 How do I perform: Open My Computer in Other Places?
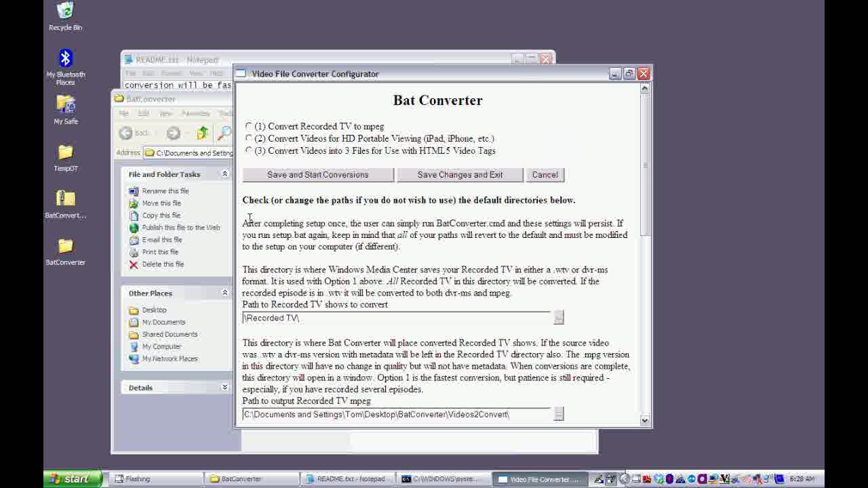(161, 346)
